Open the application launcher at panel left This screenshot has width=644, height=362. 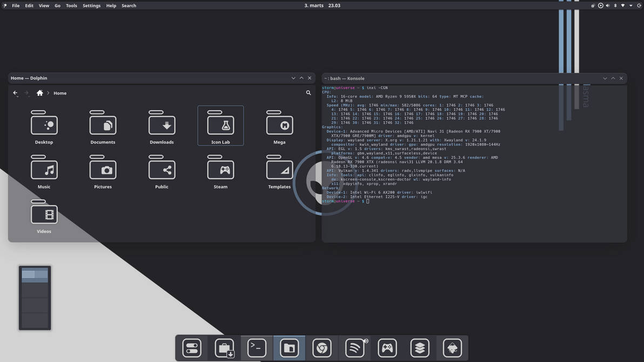(4, 6)
